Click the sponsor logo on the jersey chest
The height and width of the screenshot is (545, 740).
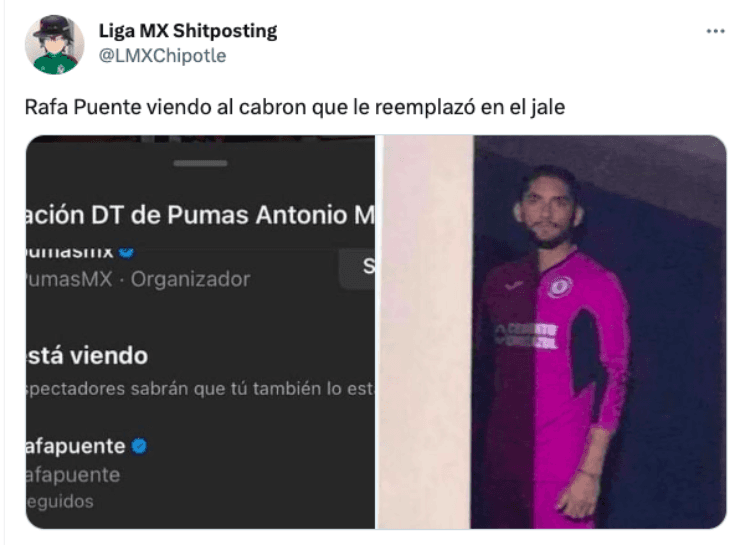point(525,335)
